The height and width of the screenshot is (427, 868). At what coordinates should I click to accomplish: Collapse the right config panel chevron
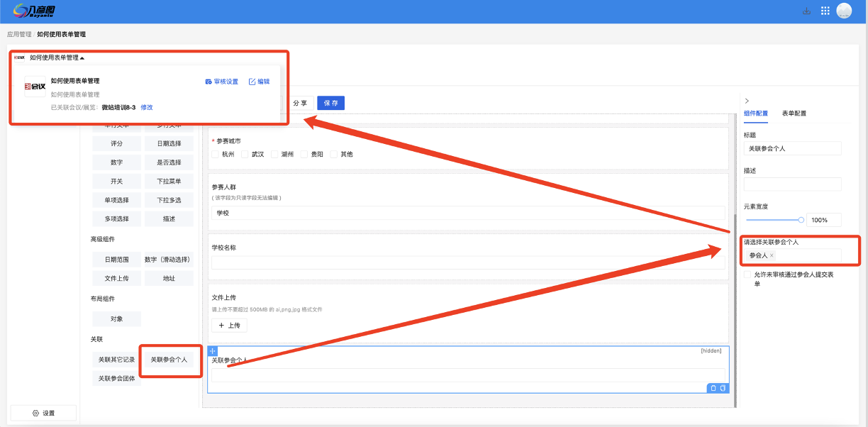[x=747, y=101]
